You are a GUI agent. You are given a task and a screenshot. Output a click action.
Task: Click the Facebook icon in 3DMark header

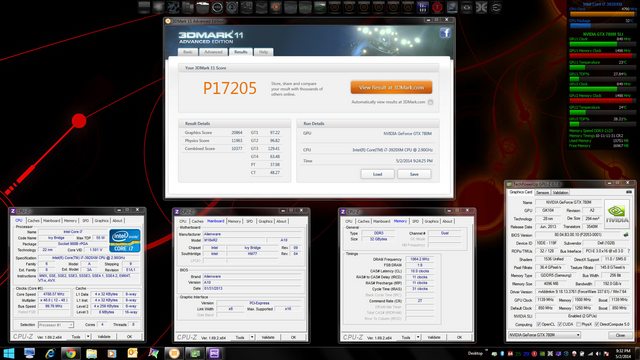pyautogui.click(x=445, y=33)
